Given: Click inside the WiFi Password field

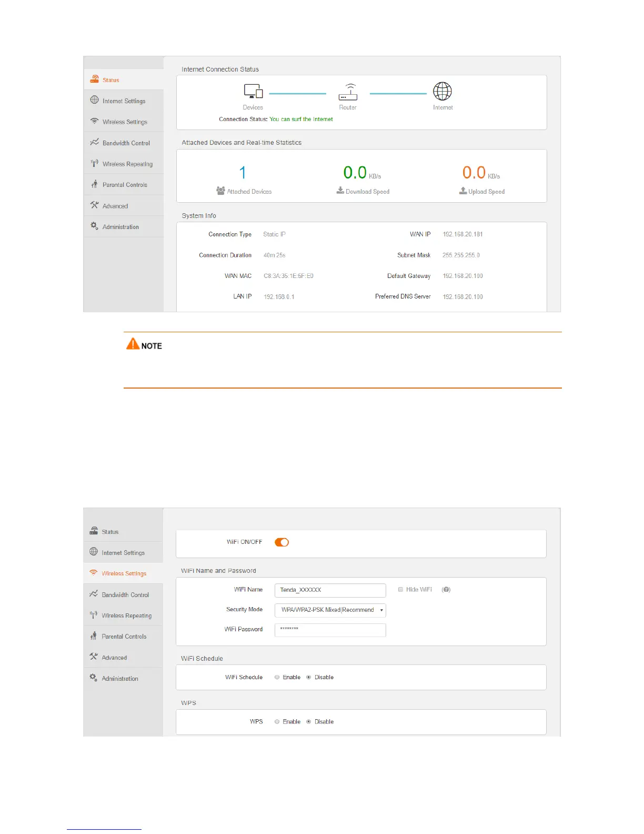Looking at the screenshot, I should coord(330,630).
